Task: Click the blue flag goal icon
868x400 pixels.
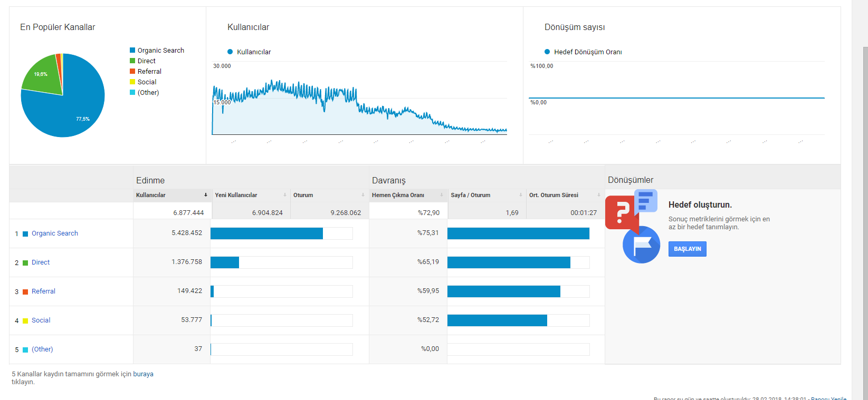Action: tap(642, 245)
